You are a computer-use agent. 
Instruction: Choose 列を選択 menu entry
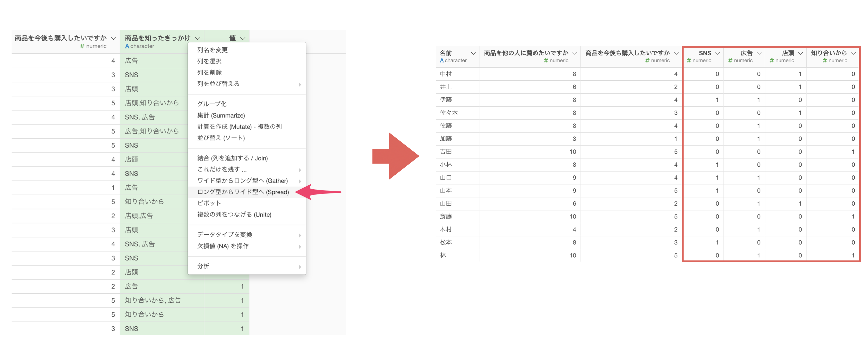point(247,61)
